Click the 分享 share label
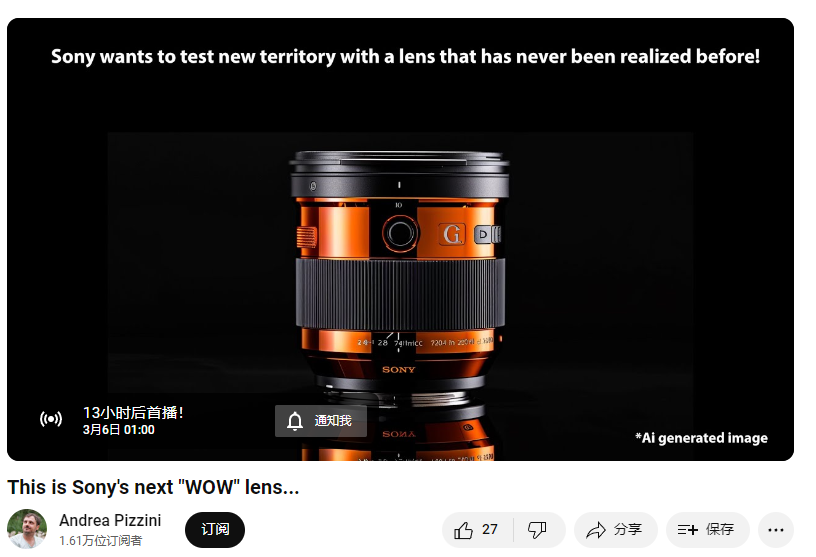The height and width of the screenshot is (557, 816). (x=628, y=529)
